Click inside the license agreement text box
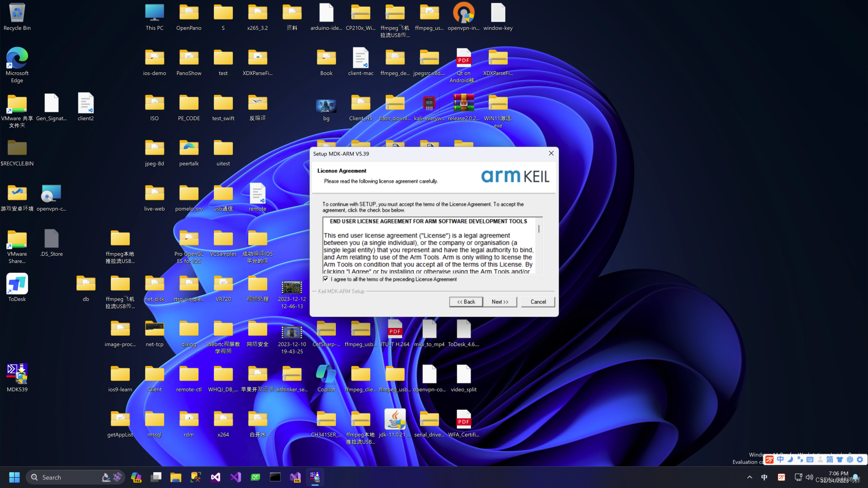 pyautogui.click(x=429, y=245)
